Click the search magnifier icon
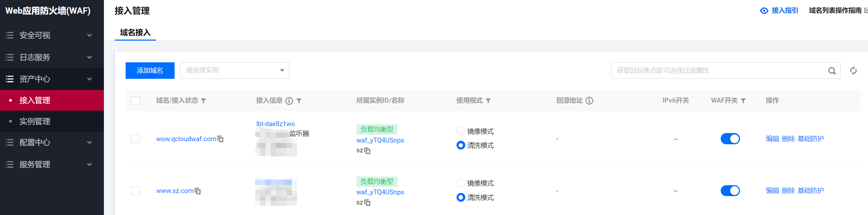This screenshot has height=215, width=868. (x=832, y=71)
